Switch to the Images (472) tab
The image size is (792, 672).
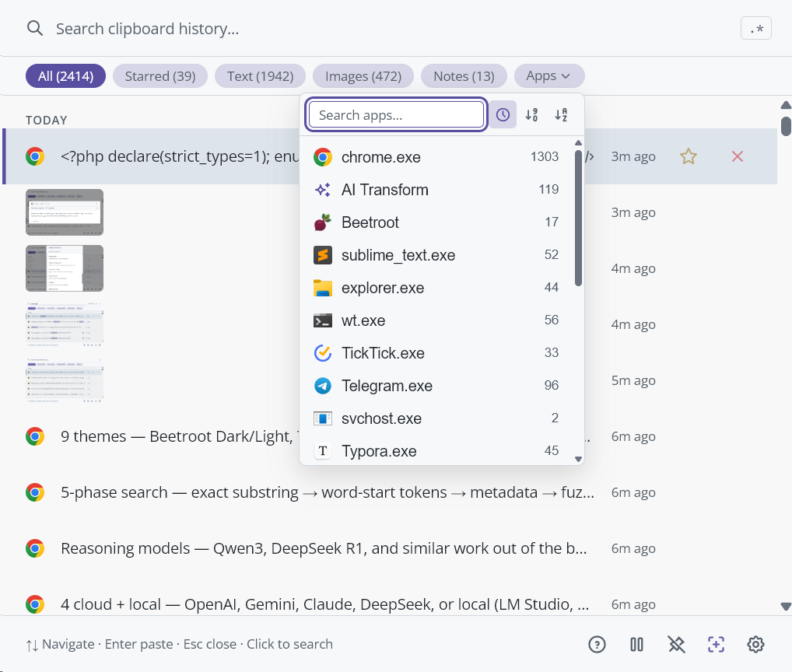[x=363, y=76]
